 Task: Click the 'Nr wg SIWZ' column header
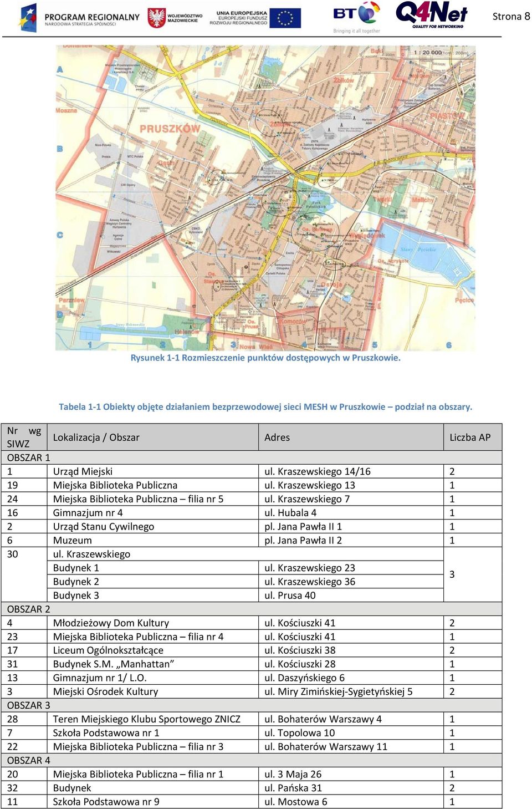[24, 437]
